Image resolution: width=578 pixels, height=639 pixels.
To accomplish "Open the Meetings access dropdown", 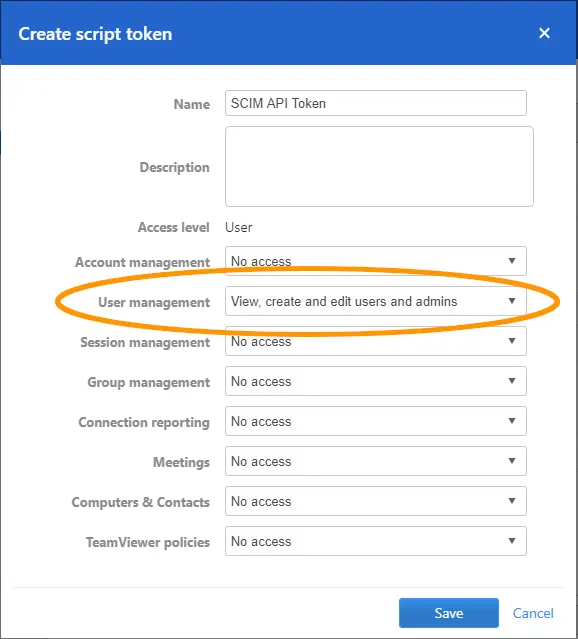I will click(x=375, y=461).
